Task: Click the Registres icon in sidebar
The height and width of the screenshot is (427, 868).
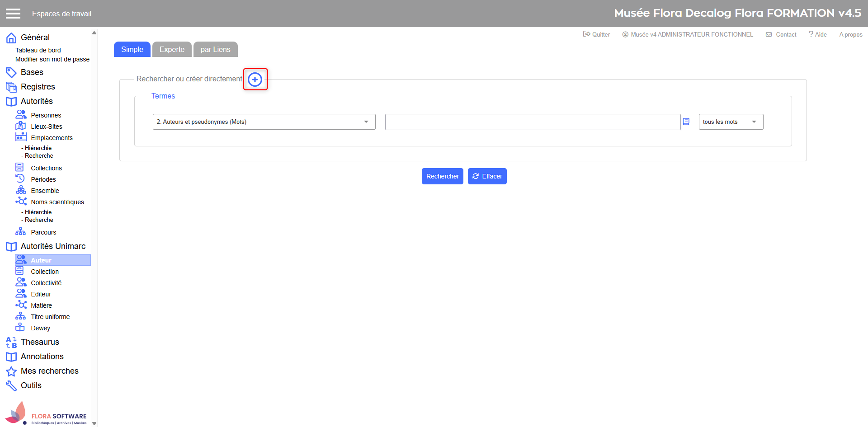Action: [x=11, y=87]
